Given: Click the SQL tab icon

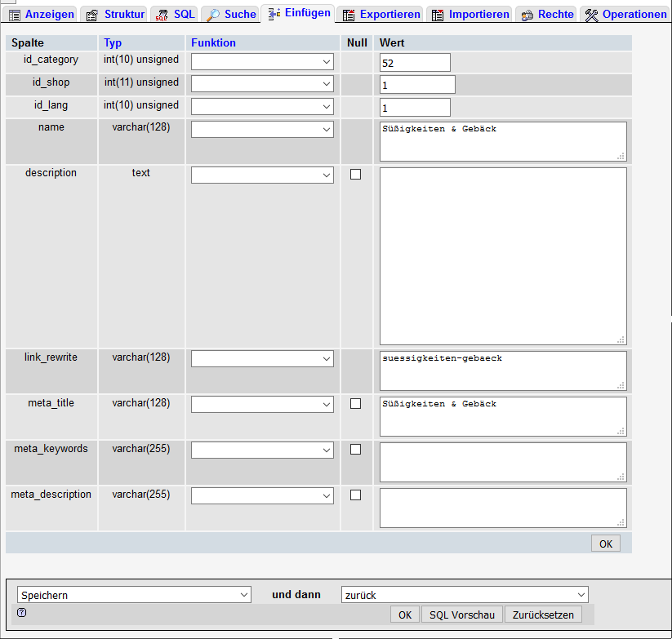Looking at the screenshot, I should tap(162, 16).
